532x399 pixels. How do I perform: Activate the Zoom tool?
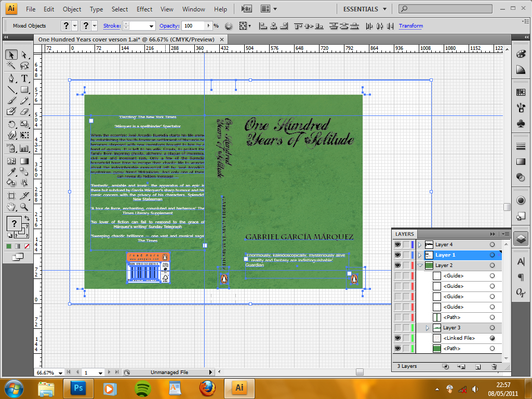[24, 207]
